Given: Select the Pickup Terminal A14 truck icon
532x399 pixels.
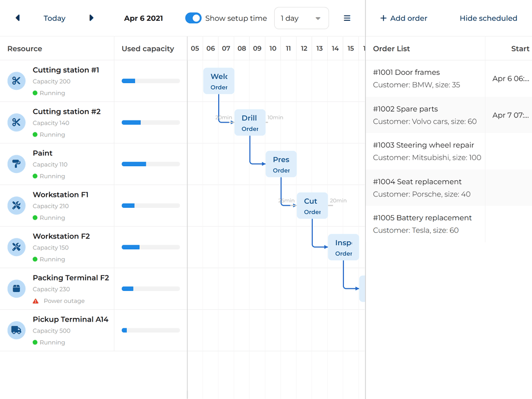Looking at the screenshot, I should (x=16, y=330).
